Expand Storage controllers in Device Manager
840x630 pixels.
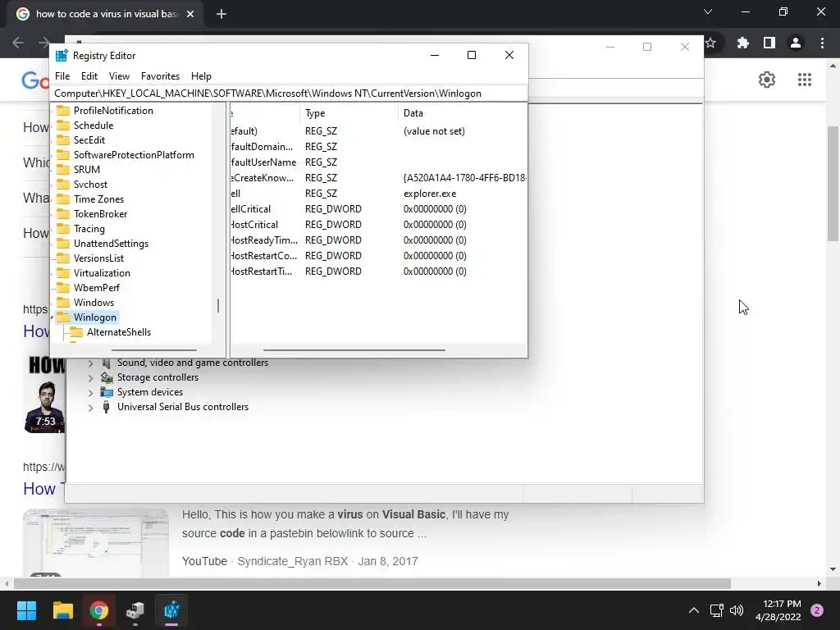90,377
